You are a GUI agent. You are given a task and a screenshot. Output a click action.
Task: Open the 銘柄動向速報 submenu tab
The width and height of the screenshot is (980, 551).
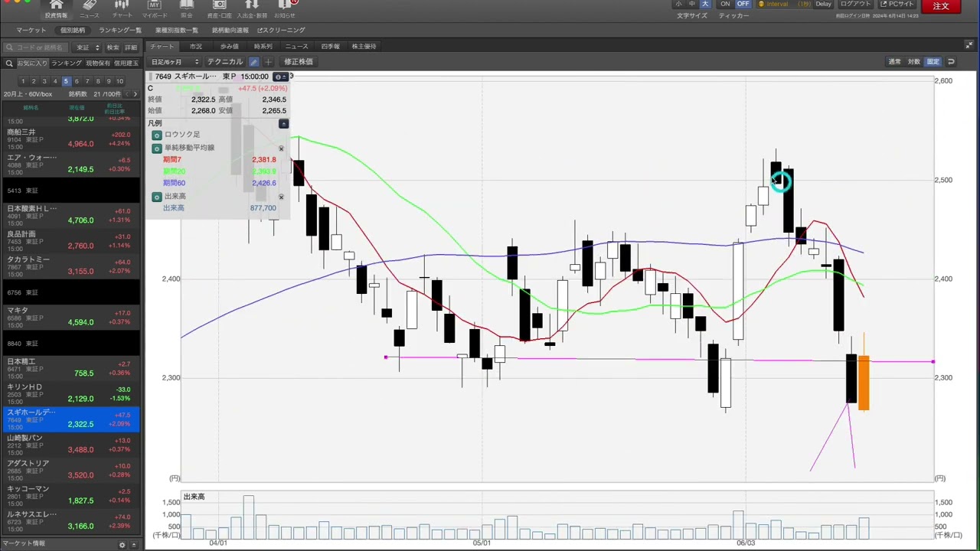[230, 30]
